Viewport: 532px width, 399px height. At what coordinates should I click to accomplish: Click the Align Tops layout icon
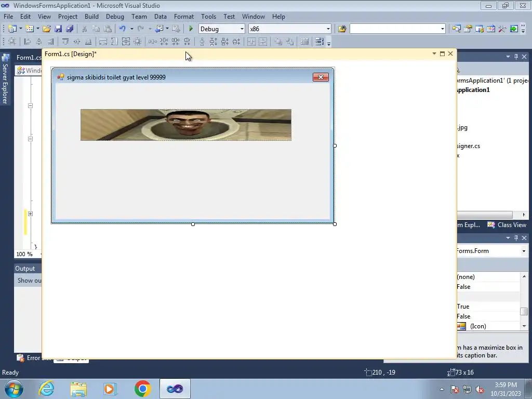point(65,42)
